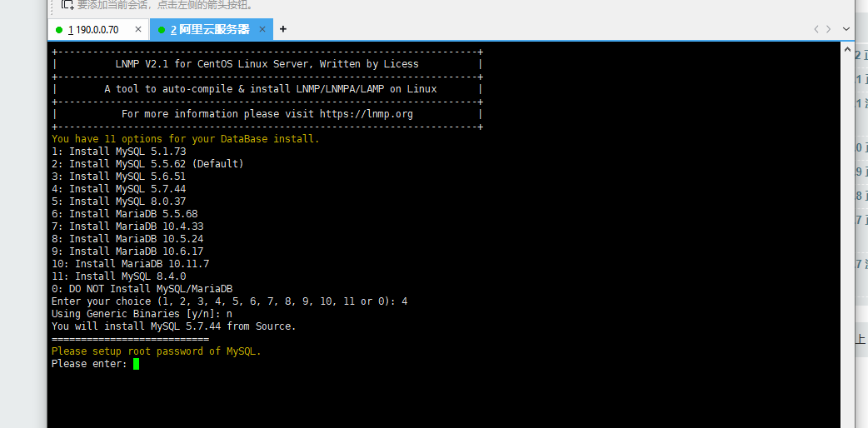Switch to the 190.0.0.70 session tab
Image resolution: width=868 pixels, height=428 pixels.
click(x=93, y=30)
